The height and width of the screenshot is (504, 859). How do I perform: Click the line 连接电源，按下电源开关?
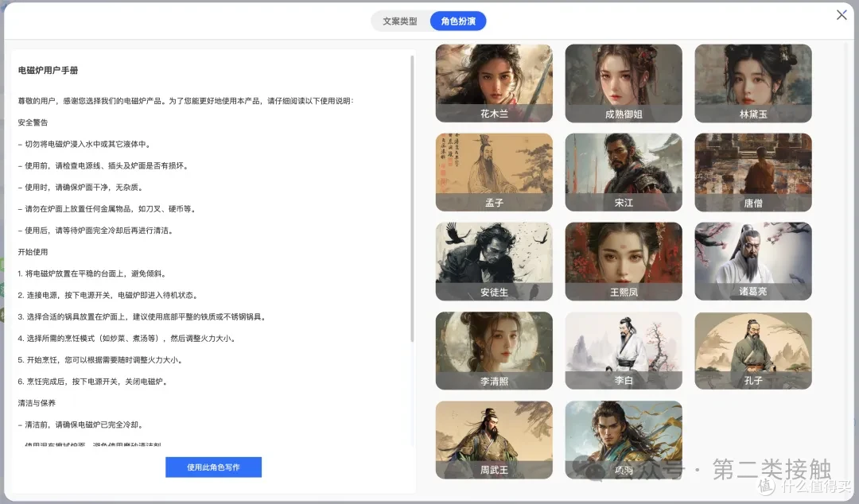click(x=107, y=295)
